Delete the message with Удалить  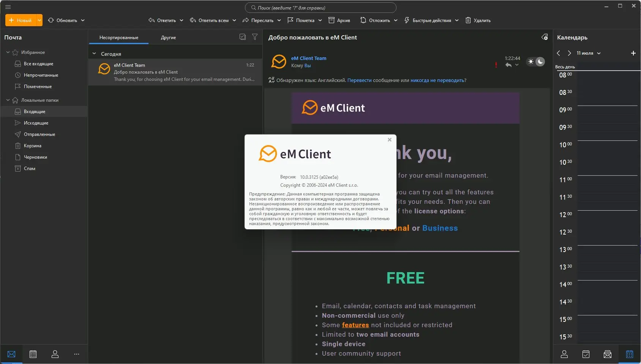[x=478, y=20]
